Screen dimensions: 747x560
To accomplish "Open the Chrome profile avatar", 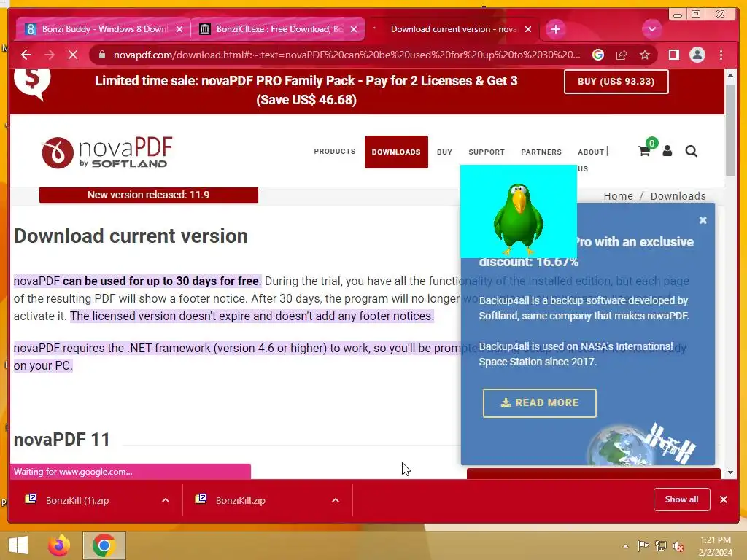I will pyautogui.click(x=697, y=55).
